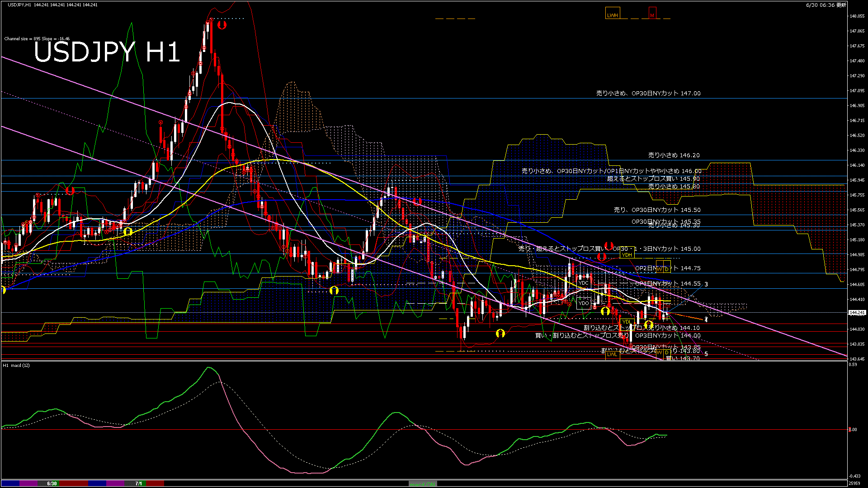
Task: Click the 6/30 date marker on timeline
Action: click(x=52, y=483)
